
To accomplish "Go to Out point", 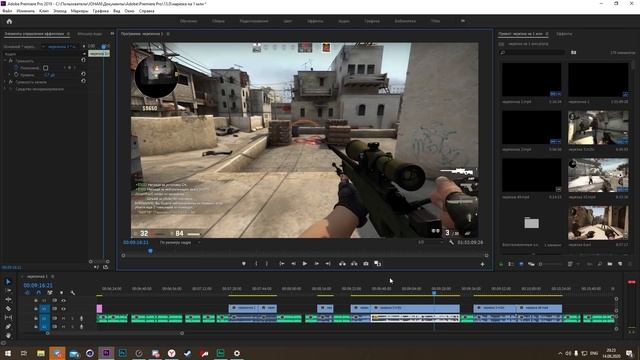I will tap(328, 264).
